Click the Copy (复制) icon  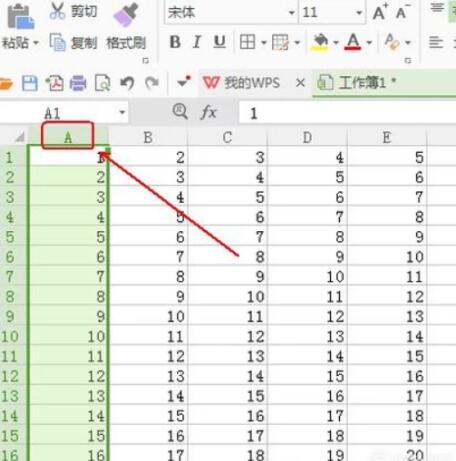57,42
